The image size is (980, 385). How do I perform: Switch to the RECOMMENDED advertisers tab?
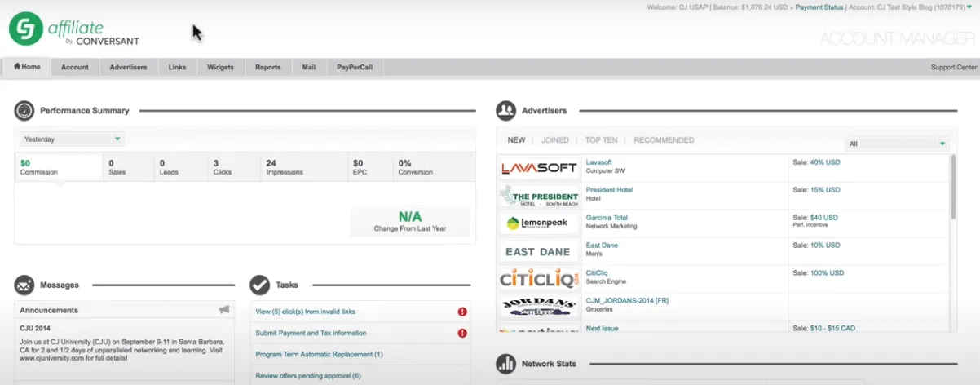point(664,140)
